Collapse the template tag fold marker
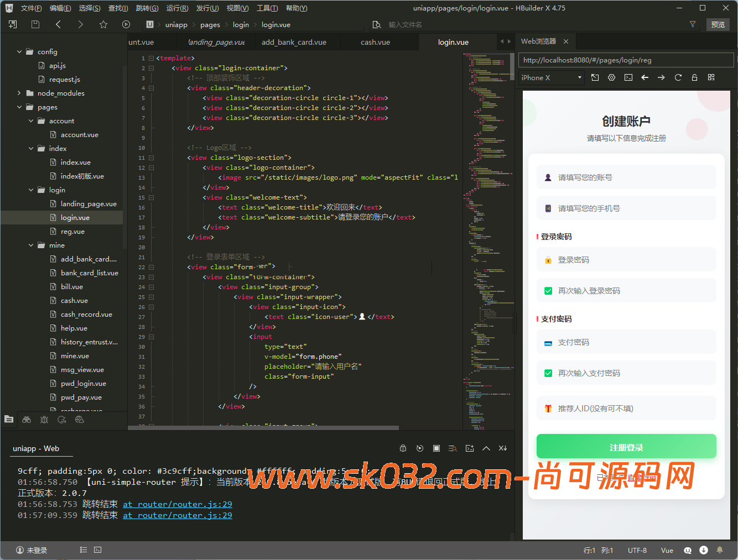738x560 pixels. 151,58
